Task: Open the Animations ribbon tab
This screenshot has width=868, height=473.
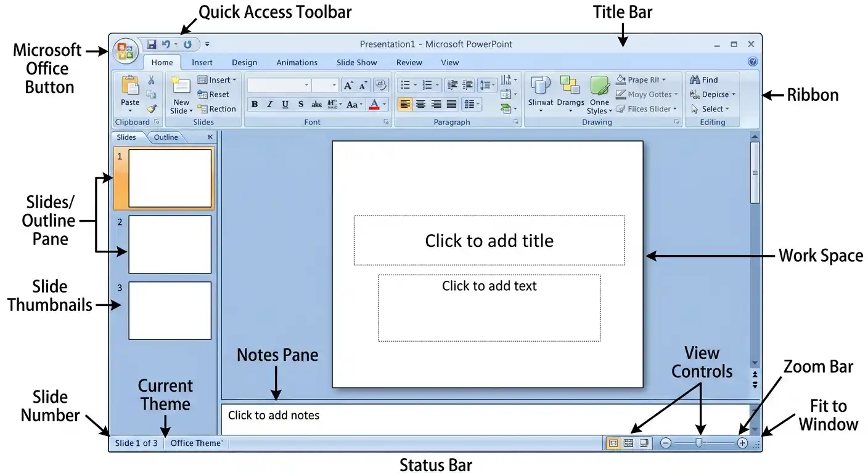Action: [x=297, y=62]
